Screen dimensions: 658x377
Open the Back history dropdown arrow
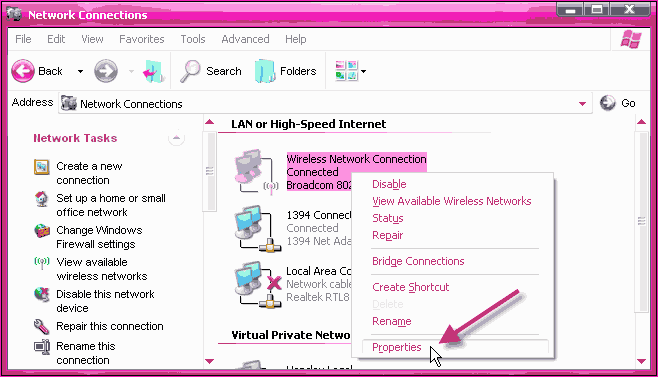[80, 71]
